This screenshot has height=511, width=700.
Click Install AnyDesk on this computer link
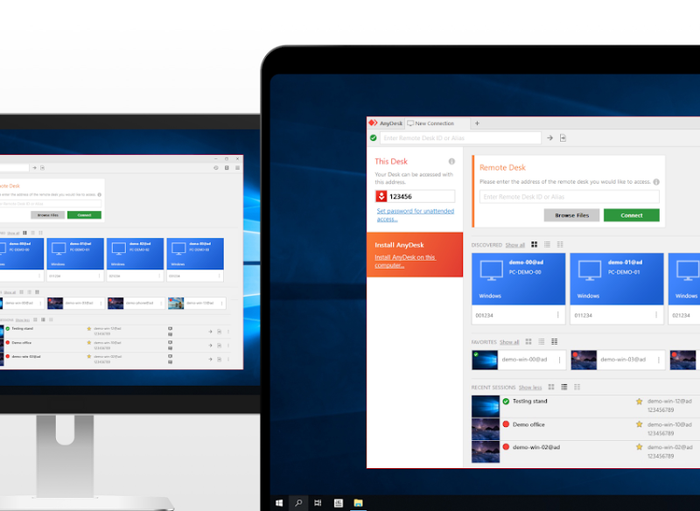pyautogui.click(x=405, y=261)
